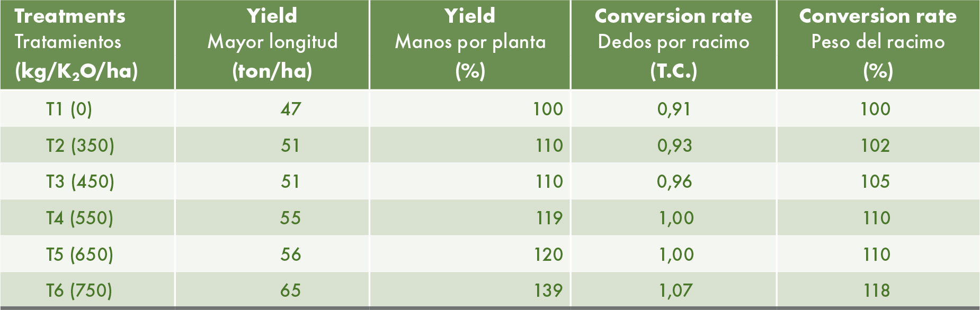Click the T6 (750) row label
980x310 pixels.
79,290
